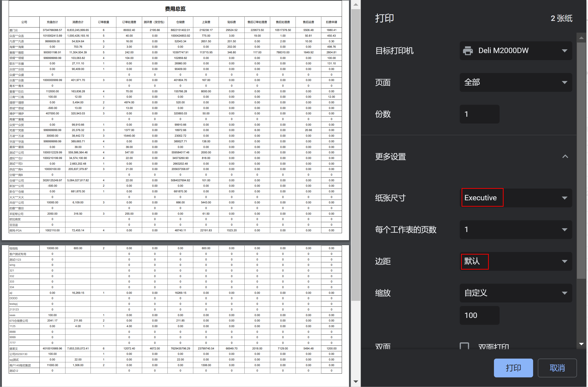Open the pages dropdown showing 全部
The width and height of the screenshot is (588, 387).
[x=516, y=82]
